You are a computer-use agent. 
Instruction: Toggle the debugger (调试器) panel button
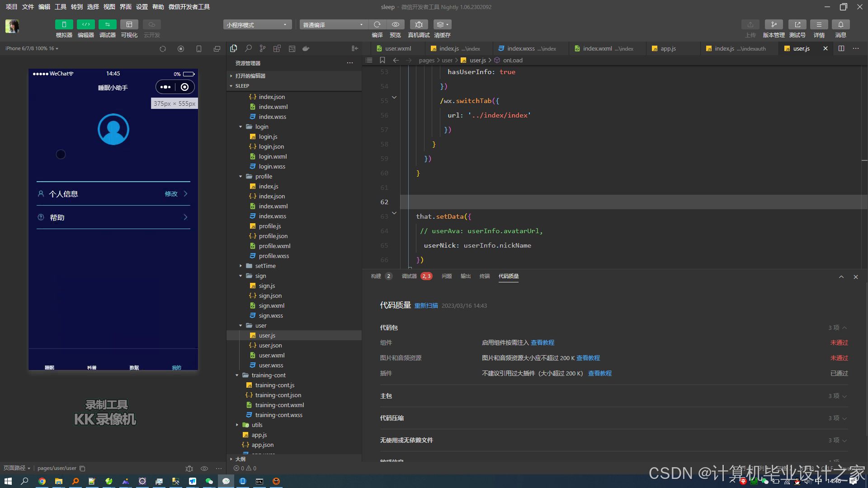click(107, 24)
